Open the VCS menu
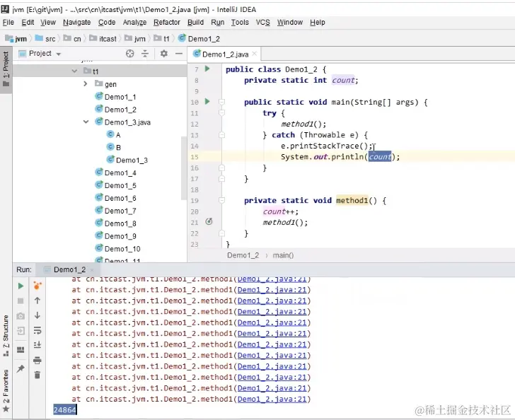Viewport: 515px width, 420px height. (x=262, y=23)
